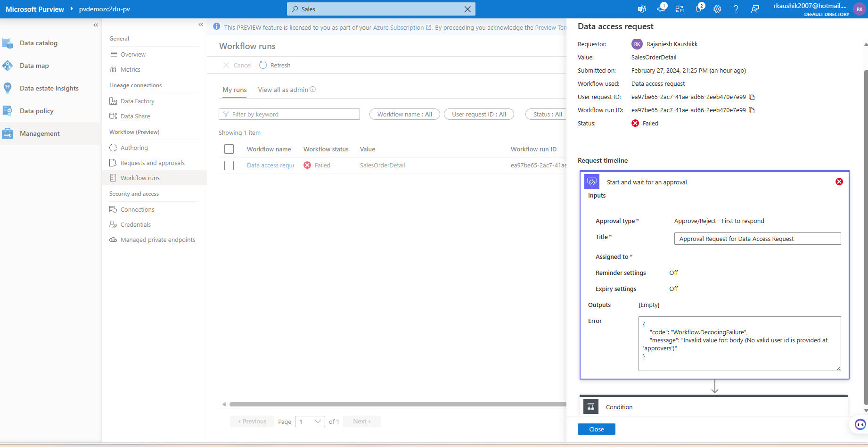This screenshot has height=447, width=868.
Task: Switch to My runs tab
Action: (x=235, y=90)
